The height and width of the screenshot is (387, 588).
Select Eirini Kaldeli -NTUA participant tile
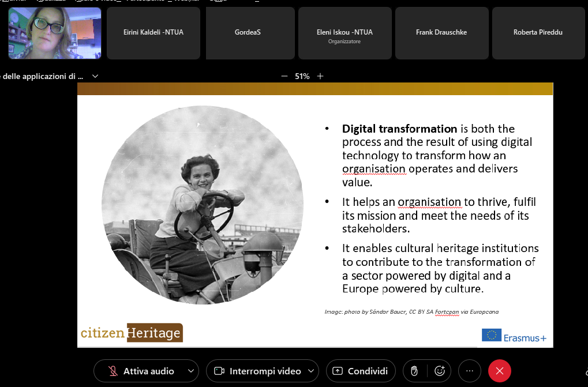point(153,33)
